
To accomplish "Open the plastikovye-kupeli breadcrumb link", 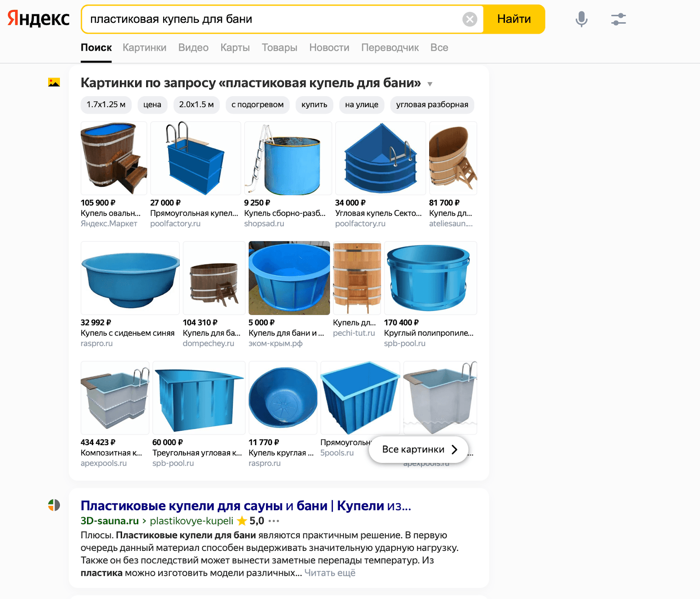I will (x=192, y=521).
